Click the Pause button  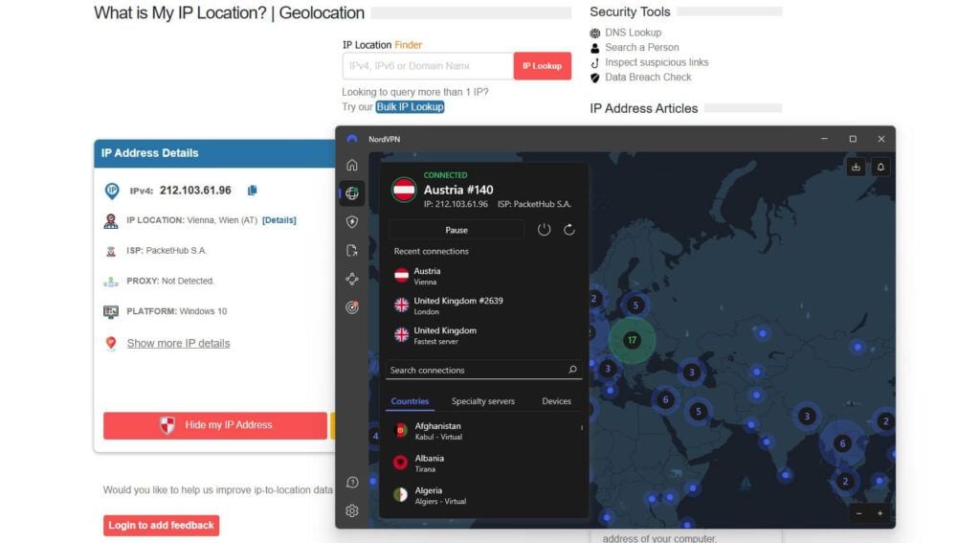click(457, 230)
